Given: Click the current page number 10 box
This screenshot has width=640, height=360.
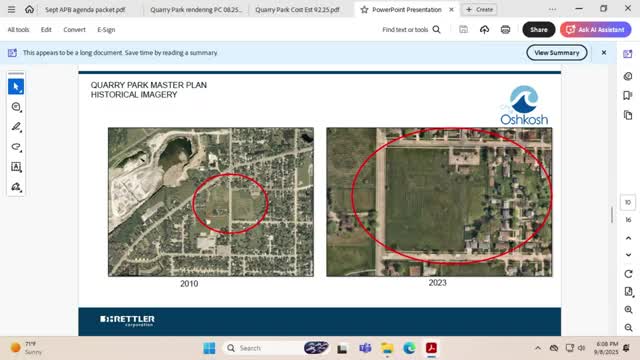Looking at the screenshot, I should pos(628,202).
